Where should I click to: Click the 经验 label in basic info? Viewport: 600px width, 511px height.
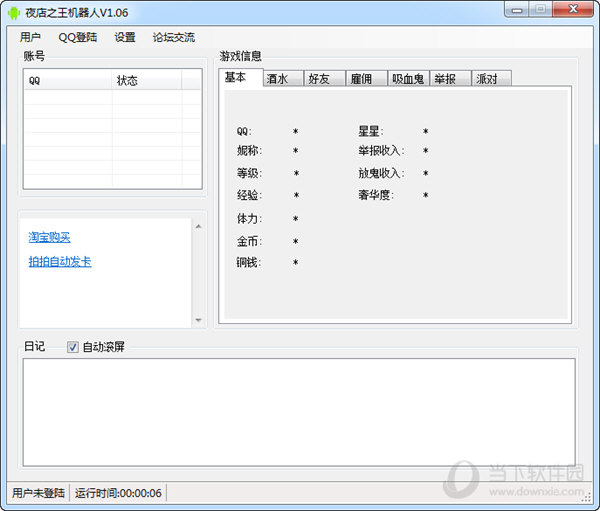click(249, 195)
